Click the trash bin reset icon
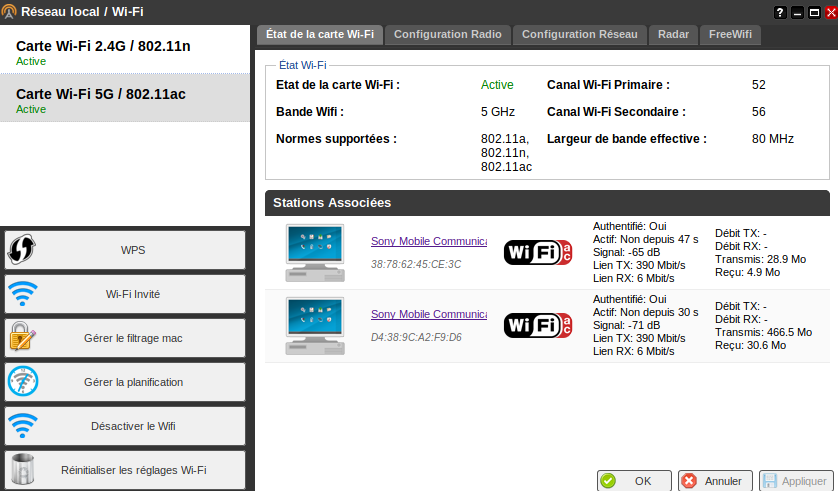This screenshot has width=838, height=491. pyautogui.click(x=22, y=470)
